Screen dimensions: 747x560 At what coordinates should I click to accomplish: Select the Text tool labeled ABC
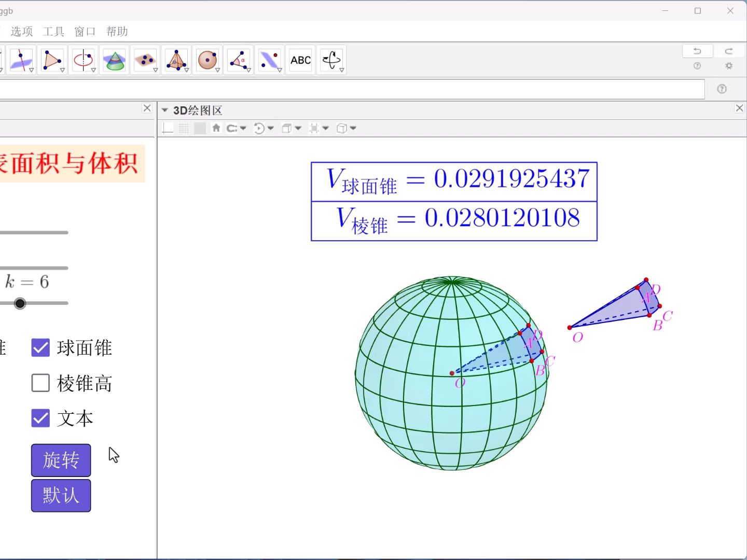300,60
